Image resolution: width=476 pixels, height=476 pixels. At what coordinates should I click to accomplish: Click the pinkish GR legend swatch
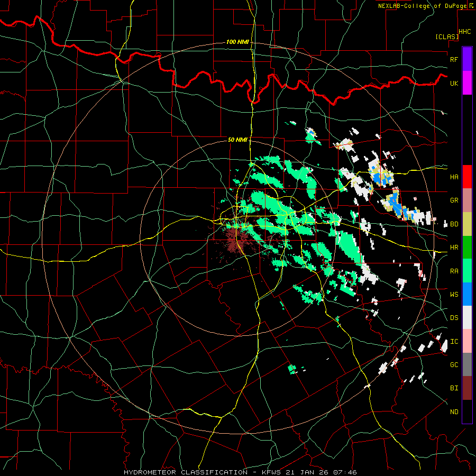pos(467,200)
